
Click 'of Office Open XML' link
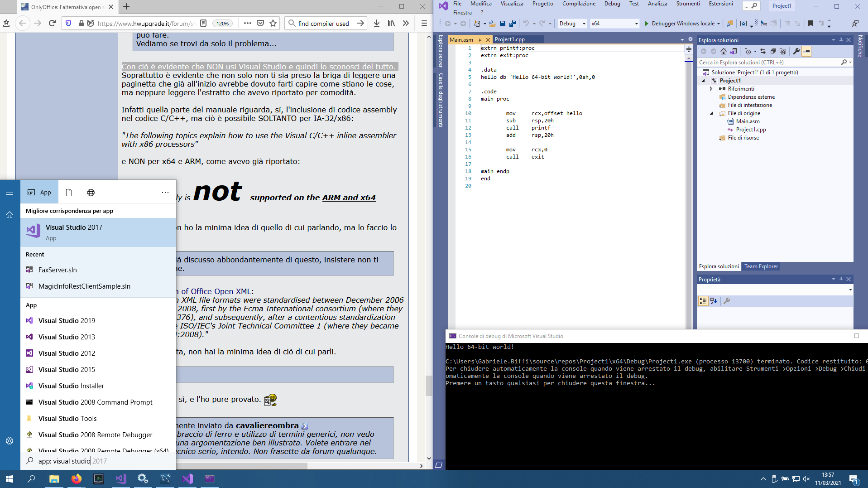217,291
